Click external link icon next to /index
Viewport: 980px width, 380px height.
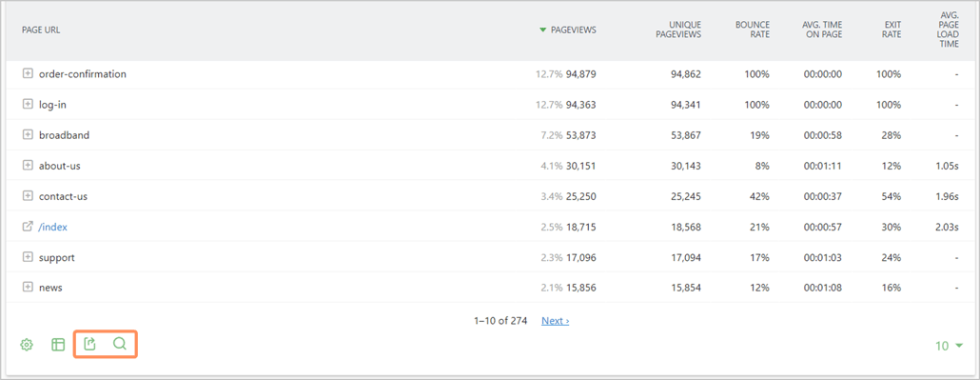point(27,227)
